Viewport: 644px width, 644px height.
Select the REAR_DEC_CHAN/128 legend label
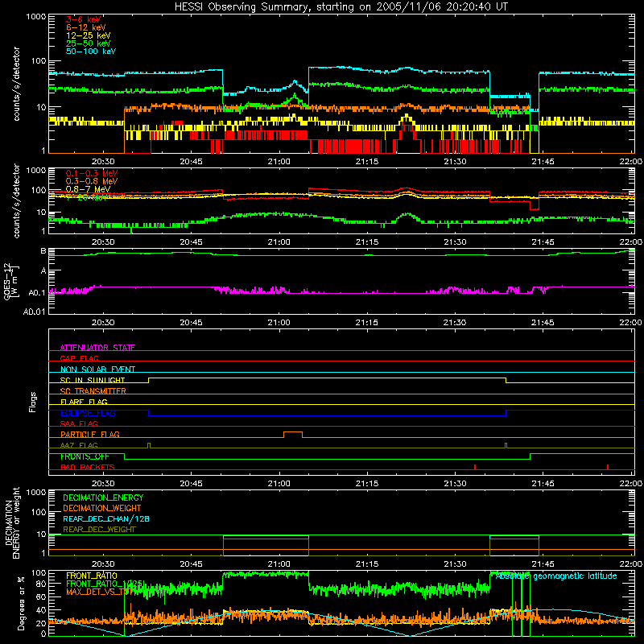pos(106,518)
